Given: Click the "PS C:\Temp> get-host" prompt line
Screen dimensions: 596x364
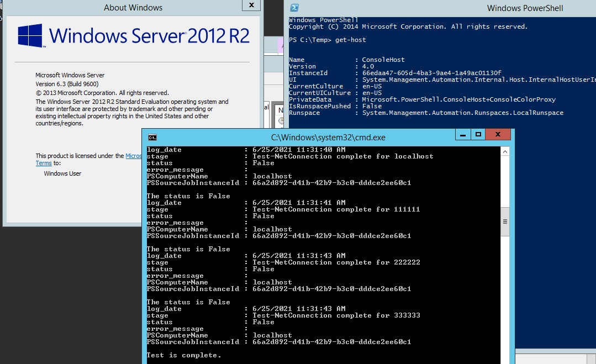Looking at the screenshot, I should (327, 40).
